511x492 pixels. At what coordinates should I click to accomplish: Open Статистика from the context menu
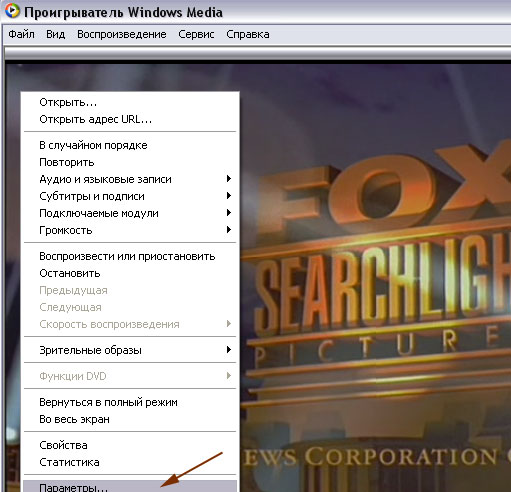click(x=130, y=462)
